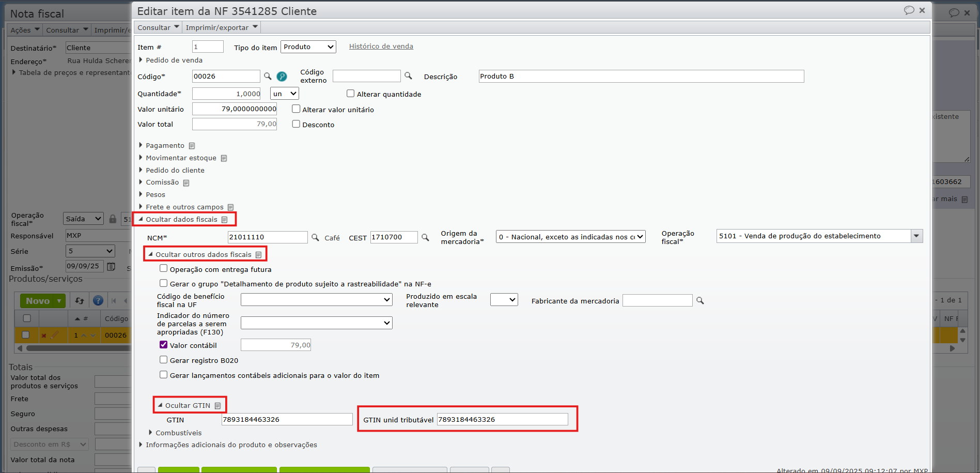Close the Editar item dialog
This screenshot has width=980, height=473.
point(922,10)
